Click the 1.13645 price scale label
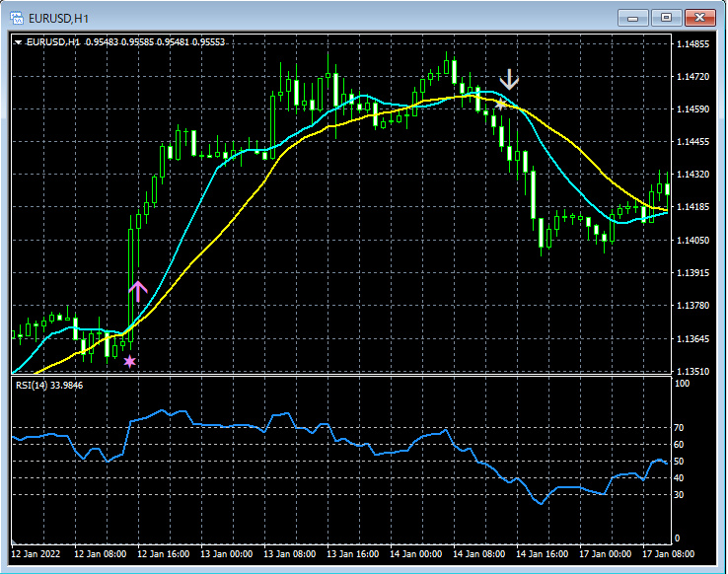728x574 pixels. click(693, 338)
